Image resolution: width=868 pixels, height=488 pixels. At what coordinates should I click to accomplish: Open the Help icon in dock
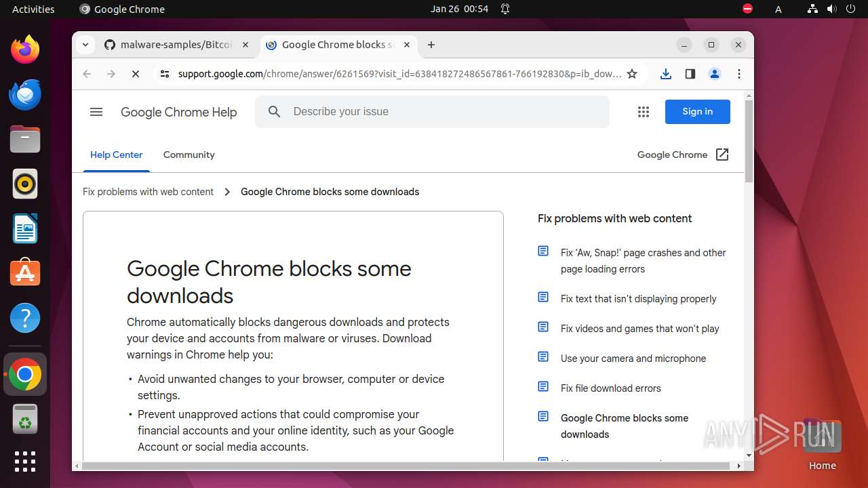pos(25,318)
